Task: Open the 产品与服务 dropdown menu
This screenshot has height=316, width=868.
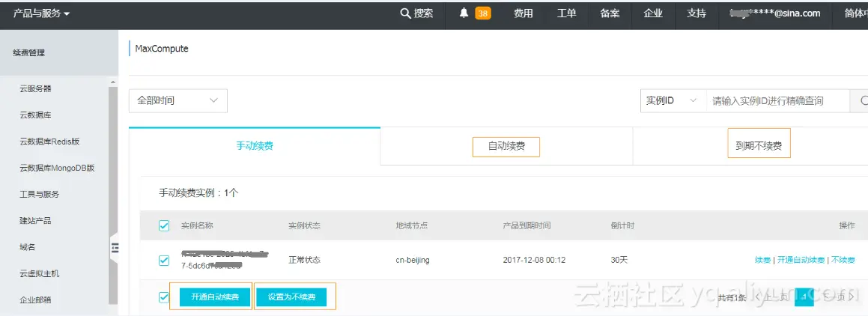Action: coord(41,13)
